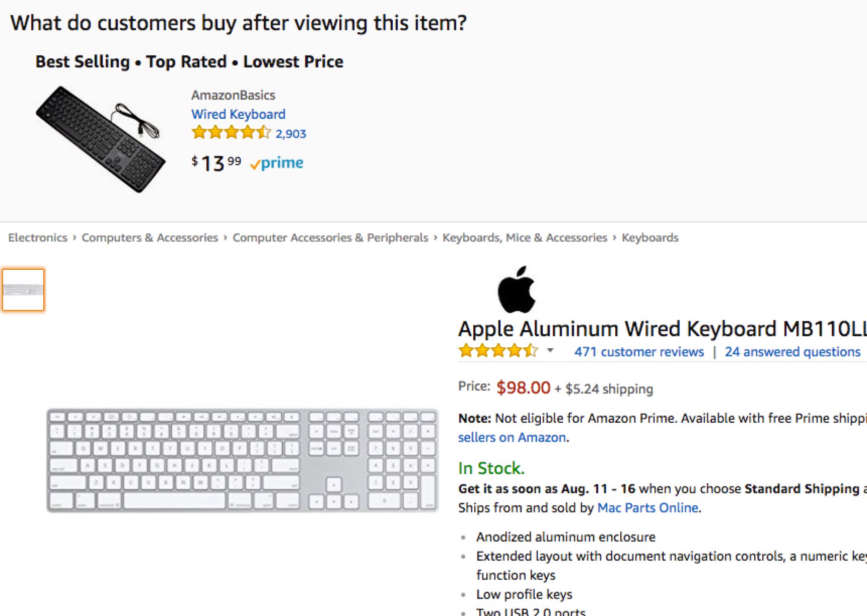This screenshot has height=616, width=867.
Task: Open the AmazonBasics Wired Keyboard link
Action: 238,114
